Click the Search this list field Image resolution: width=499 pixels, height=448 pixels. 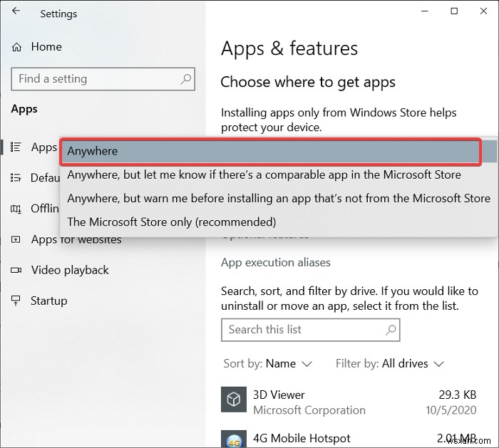click(310, 330)
